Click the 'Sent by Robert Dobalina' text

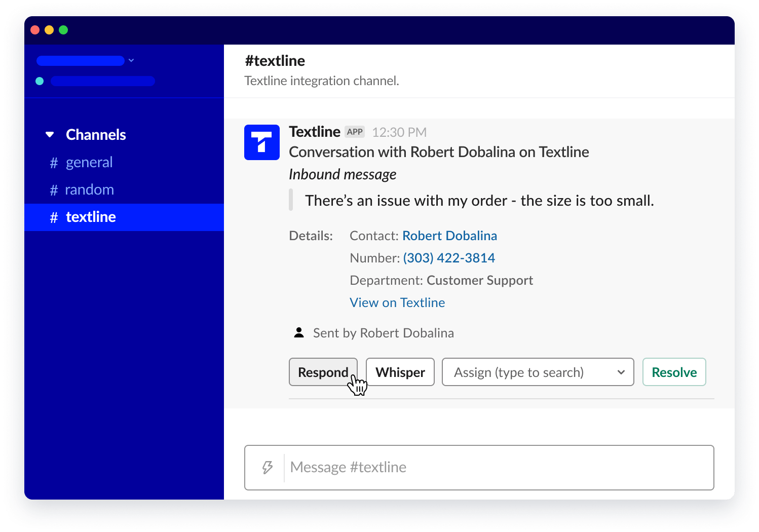384,333
